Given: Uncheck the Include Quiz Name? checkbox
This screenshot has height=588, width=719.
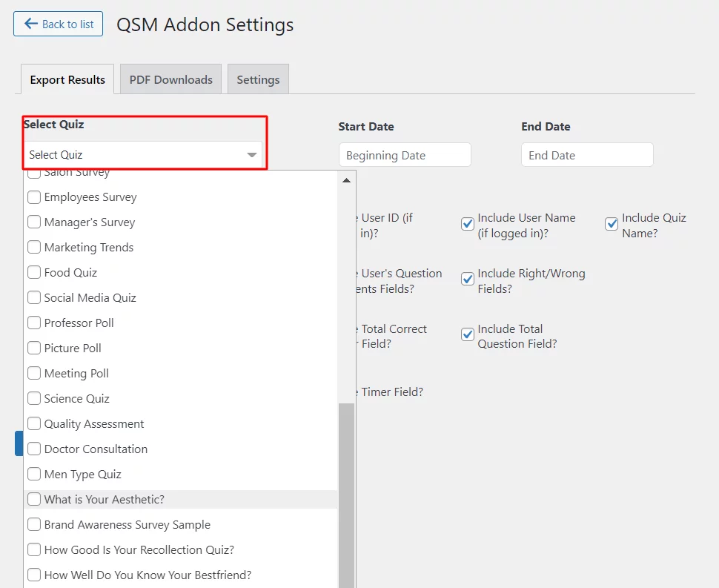Looking at the screenshot, I should click(x=612, y=224).
